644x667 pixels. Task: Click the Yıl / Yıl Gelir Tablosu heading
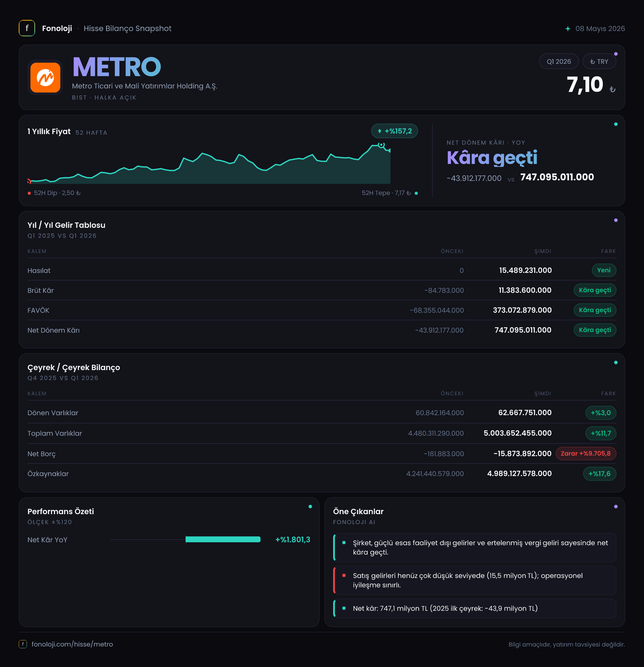point(66,225)
